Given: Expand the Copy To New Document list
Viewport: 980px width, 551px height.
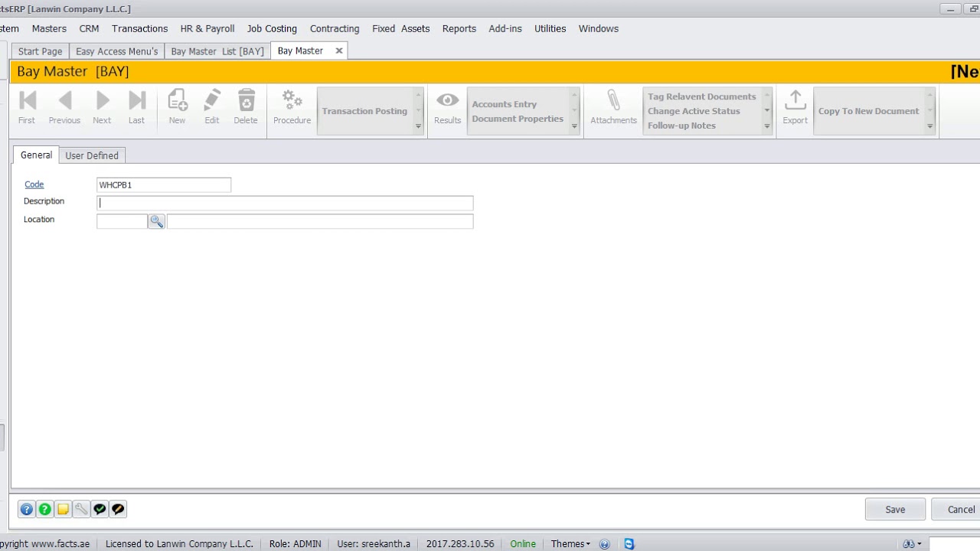Looking at the screenshot, I should pos(930,126).
